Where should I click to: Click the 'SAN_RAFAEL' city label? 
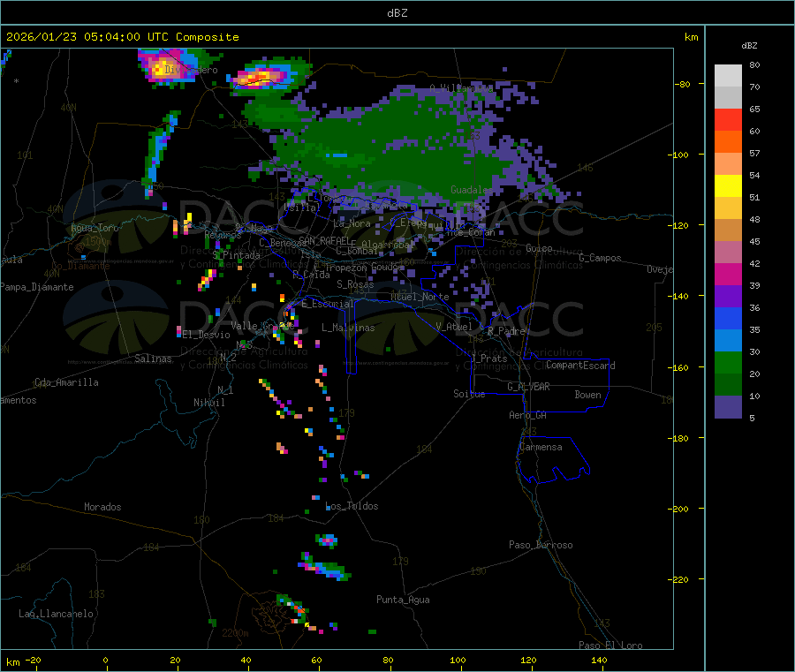pos(325,240)
